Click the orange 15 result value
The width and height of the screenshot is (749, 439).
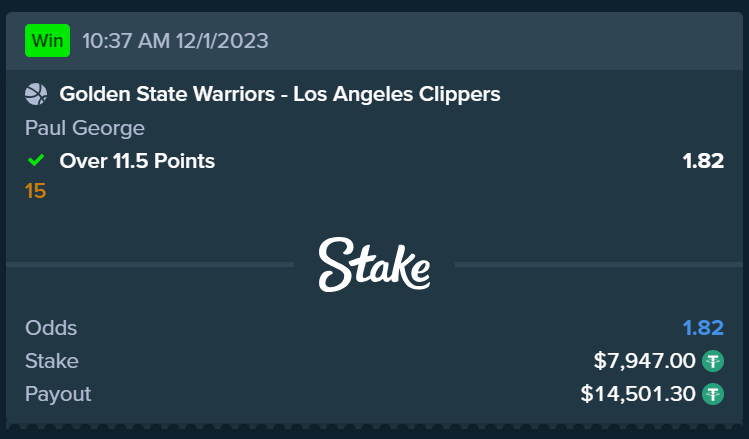tap(36, 190)
